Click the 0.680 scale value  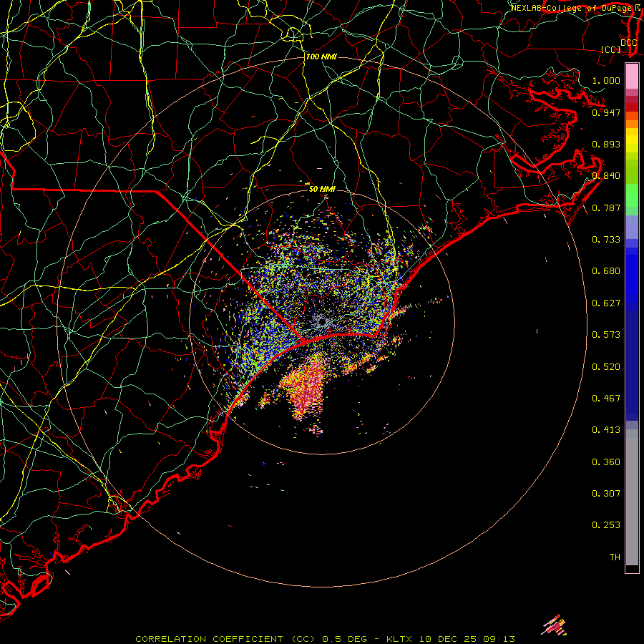606,271
